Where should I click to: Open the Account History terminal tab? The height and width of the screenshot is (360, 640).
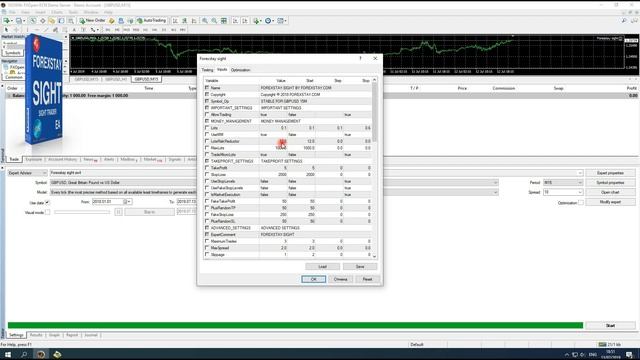tap(62, 160)
